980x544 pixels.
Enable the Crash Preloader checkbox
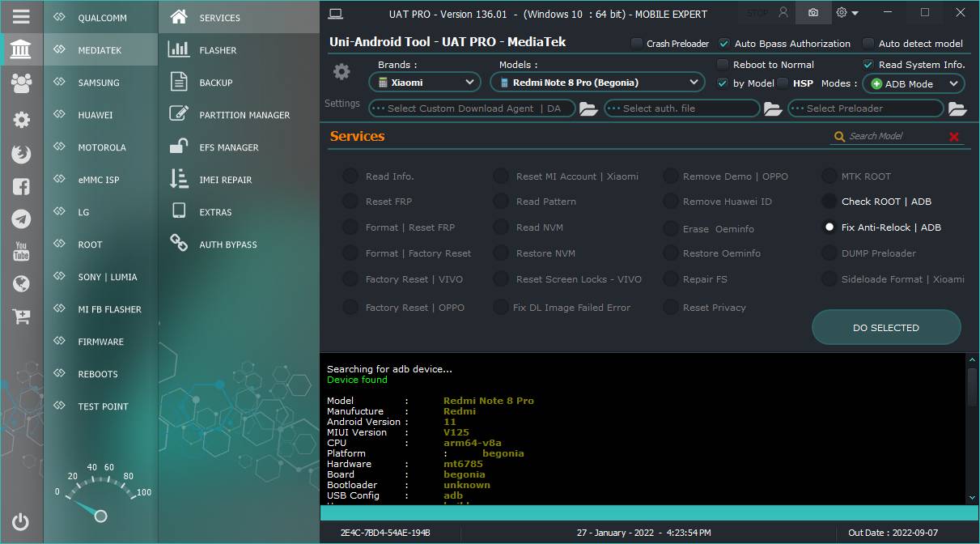(637, 43)
